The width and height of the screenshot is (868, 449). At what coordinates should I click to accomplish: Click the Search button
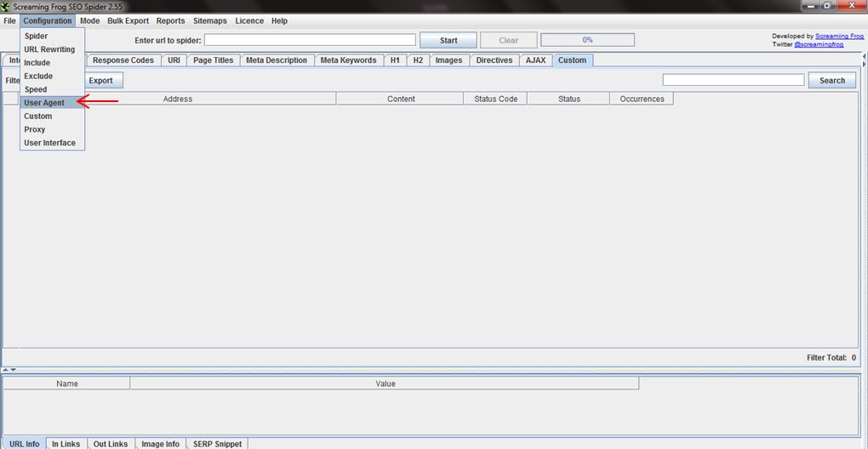[832, 80]
